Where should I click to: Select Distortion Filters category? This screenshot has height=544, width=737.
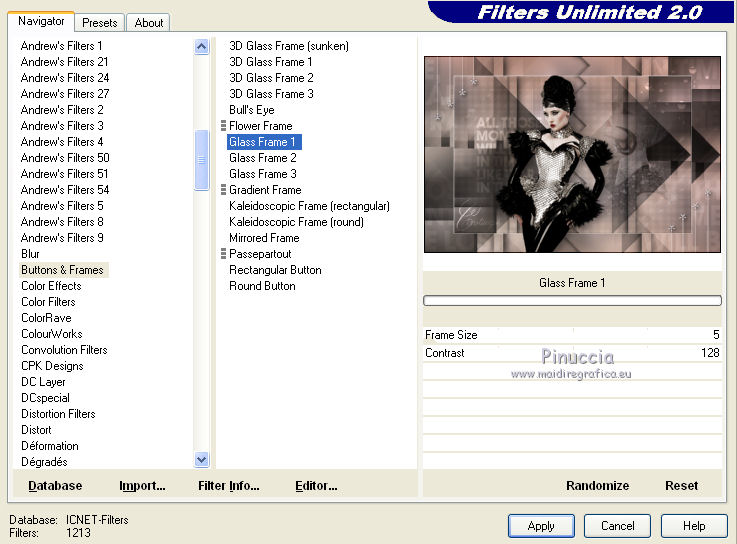[58, 413]
